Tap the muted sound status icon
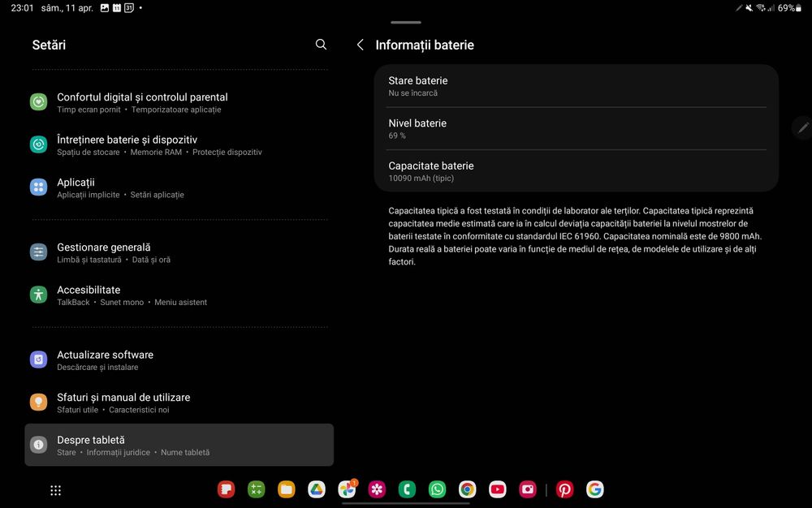The image size is (812, 508). coord(749,8)
